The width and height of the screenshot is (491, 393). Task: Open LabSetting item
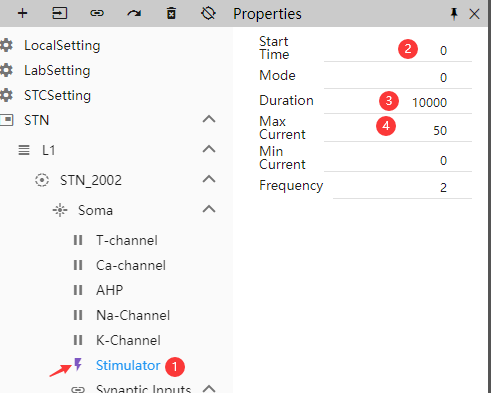click(x=57, y=71)
